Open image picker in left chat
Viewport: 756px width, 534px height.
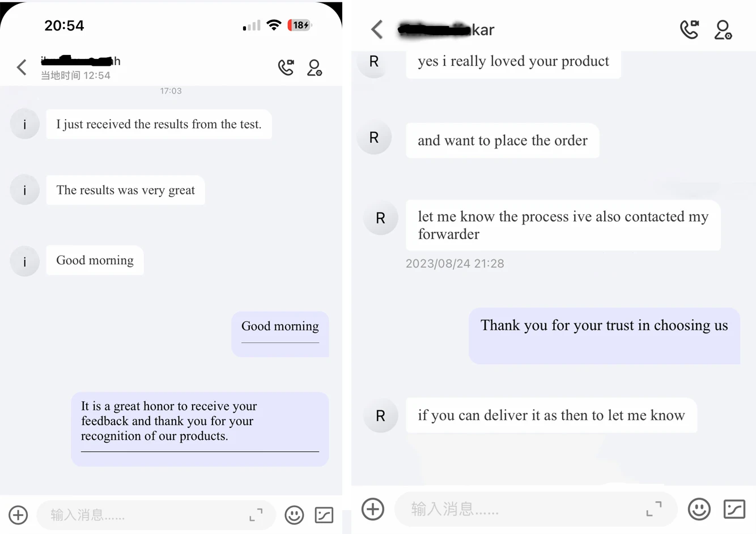point(324,515)
